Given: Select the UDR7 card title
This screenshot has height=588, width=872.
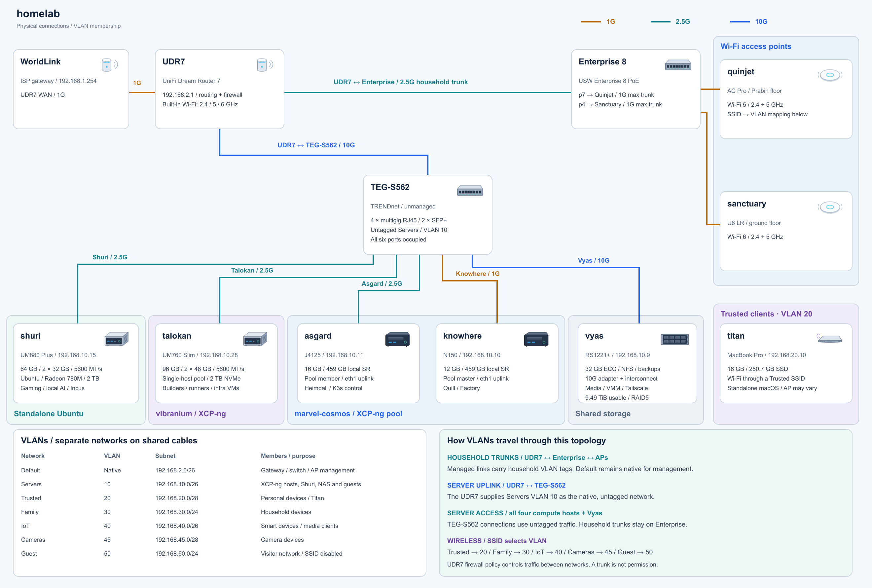Looking at the screenshot, I should coord(174,61).
